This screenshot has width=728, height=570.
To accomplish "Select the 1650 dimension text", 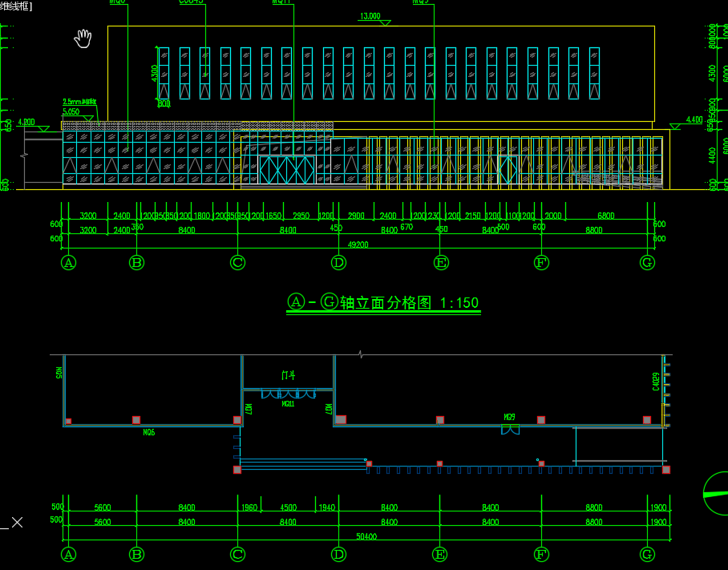I will tap(273, 216).
